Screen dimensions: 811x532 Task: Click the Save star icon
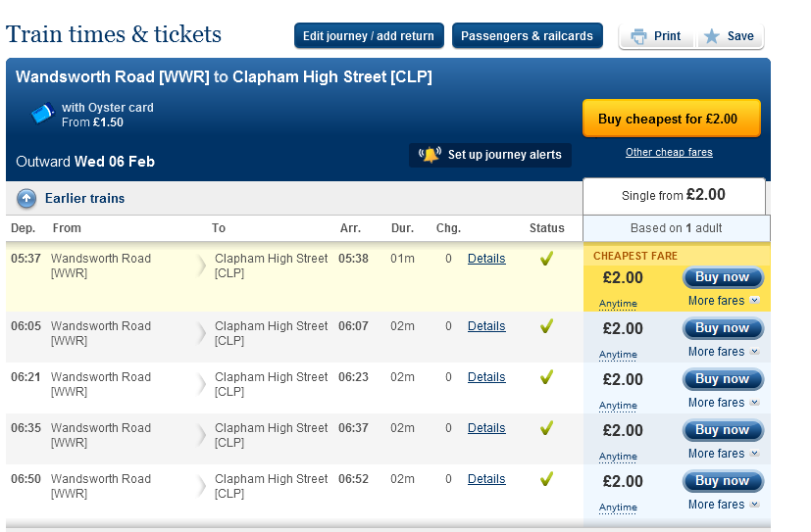(712, 36)
